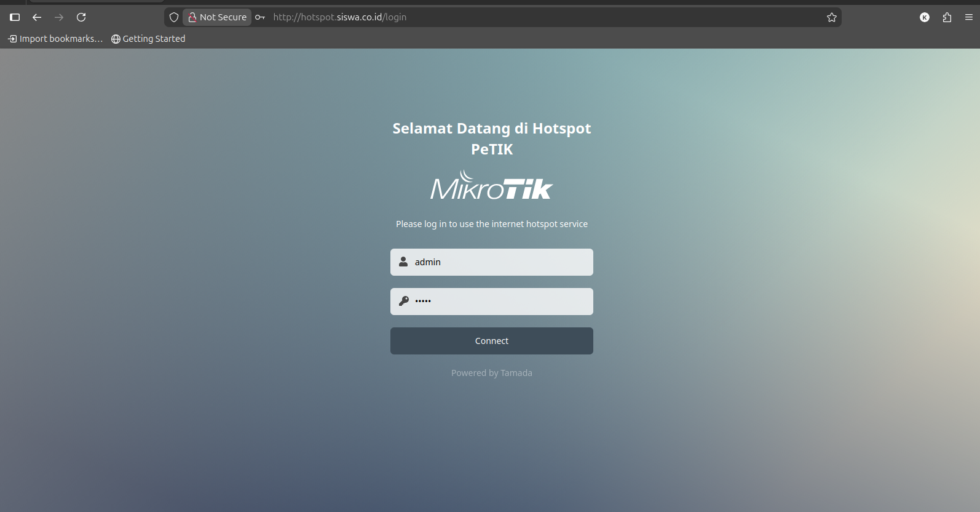
Task: Click the 'Selamat Datang di Hotspot PeTIK' heading
Action: click(x=492, y=138)
